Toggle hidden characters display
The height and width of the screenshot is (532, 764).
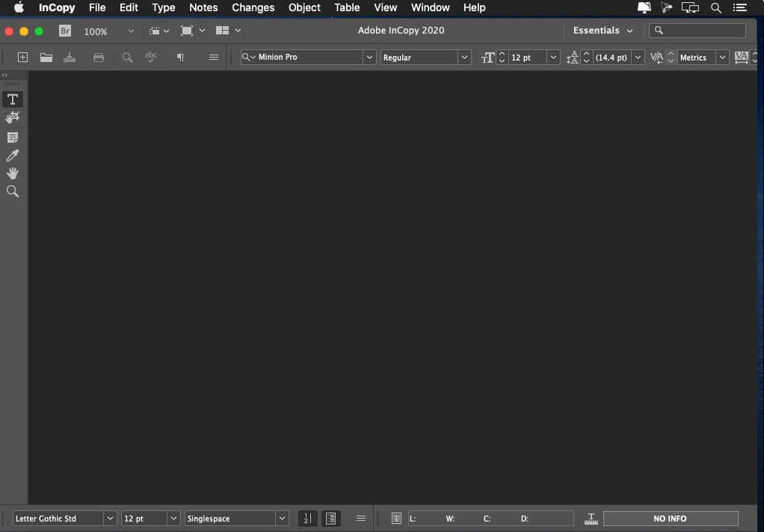click(x=180, y=57)
